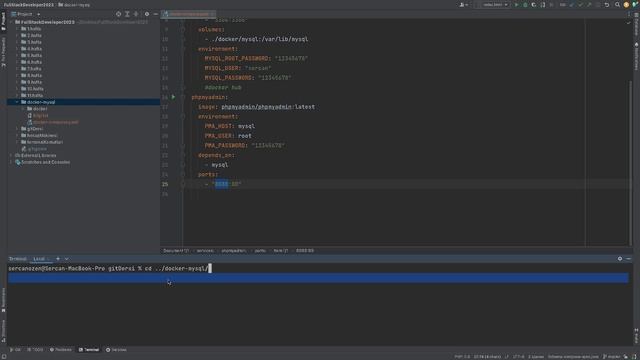640x360 pixels.
Task: Click phpmyadmin breadcrumb item
Action: pos(233,251)
